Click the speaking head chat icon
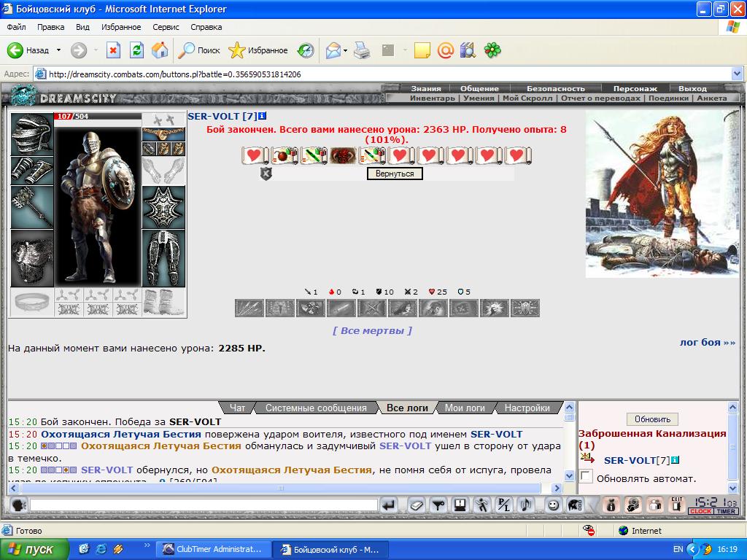 18,505
